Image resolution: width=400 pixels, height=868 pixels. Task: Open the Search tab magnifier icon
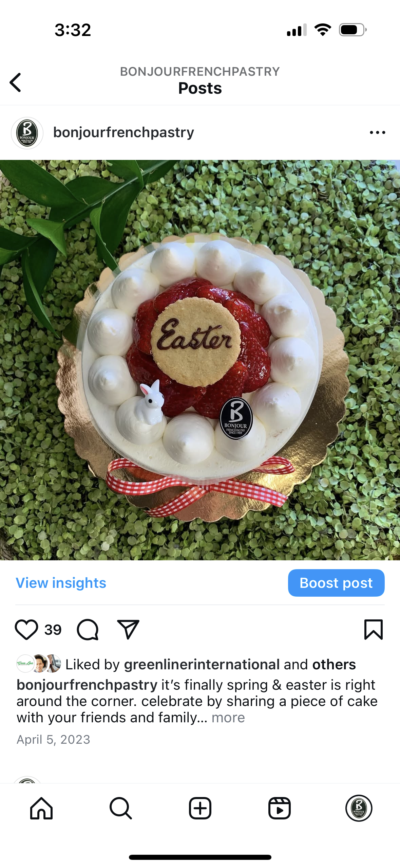pyautogui.click(x=121, y=808)
